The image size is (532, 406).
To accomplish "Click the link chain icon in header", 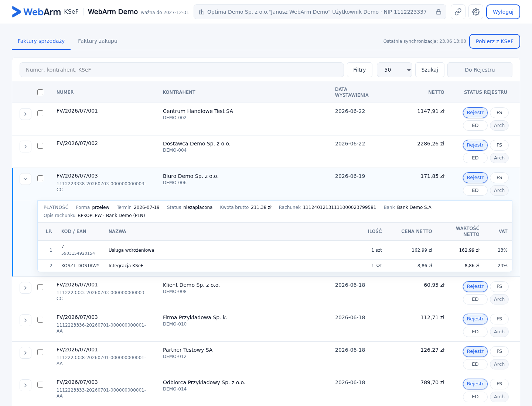I will [x=458, y=12].
